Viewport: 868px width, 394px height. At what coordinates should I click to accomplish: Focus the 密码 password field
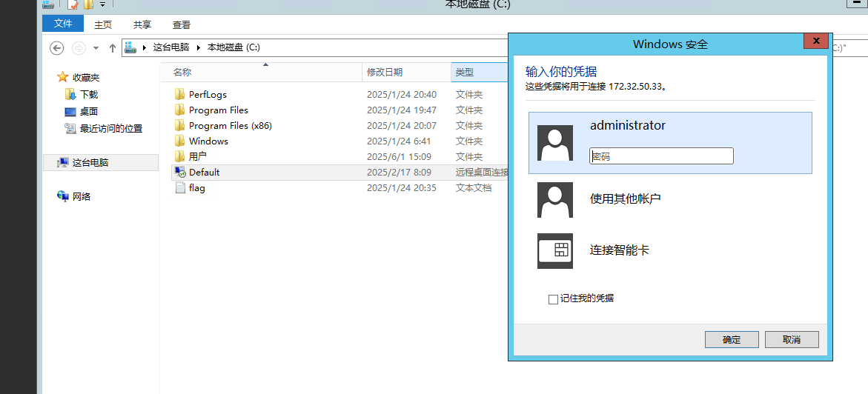point(661,156)
